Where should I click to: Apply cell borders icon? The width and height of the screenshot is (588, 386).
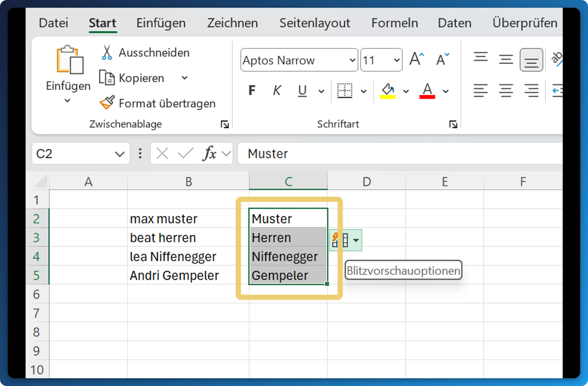pos(345,90)
